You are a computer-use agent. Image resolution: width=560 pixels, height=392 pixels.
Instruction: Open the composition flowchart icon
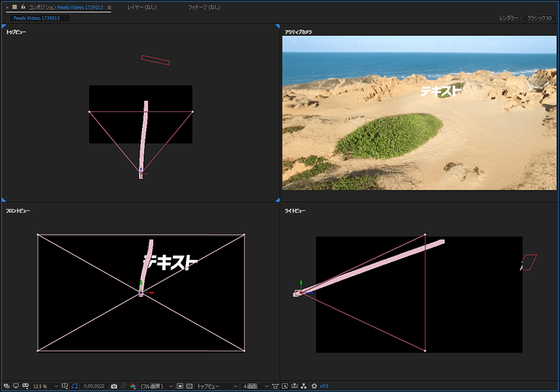pos(304,386)
